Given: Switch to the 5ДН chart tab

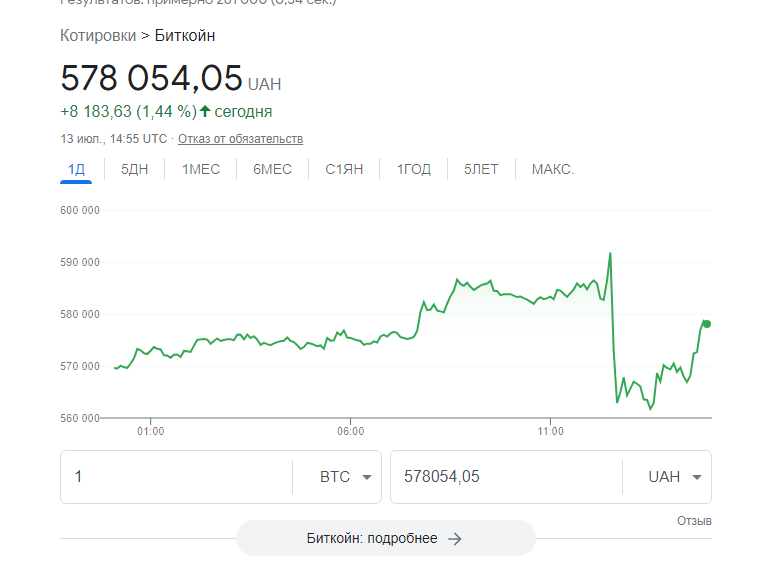Looking at the screenshot, I should (x=134, y=169).
